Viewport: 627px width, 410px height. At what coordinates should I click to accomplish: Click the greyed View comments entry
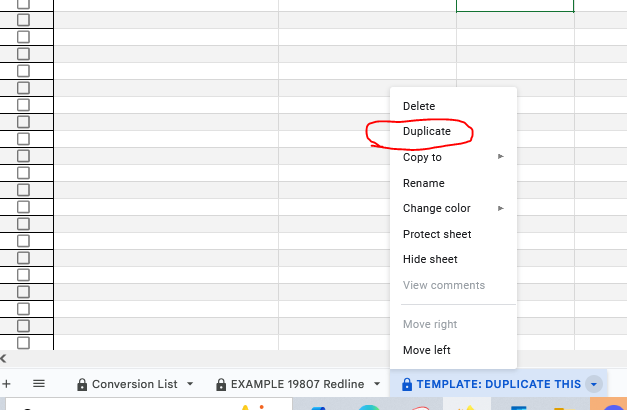tap(453, 285)
